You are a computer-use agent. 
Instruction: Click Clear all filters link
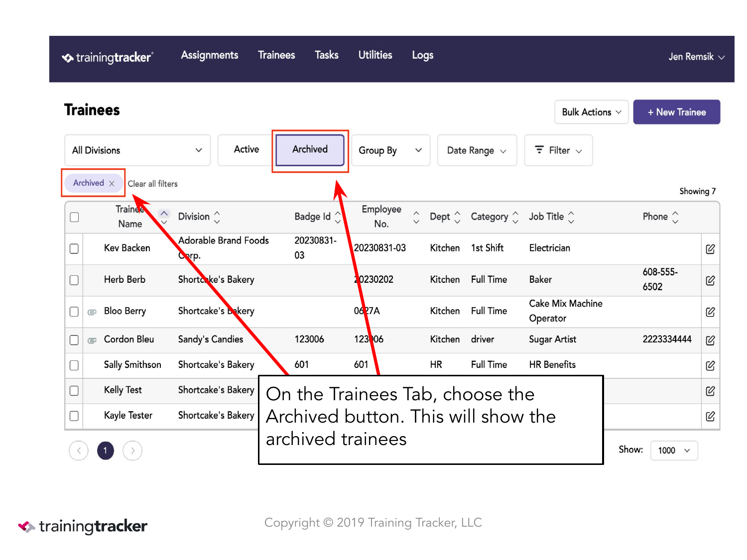(x=152, y=184)
